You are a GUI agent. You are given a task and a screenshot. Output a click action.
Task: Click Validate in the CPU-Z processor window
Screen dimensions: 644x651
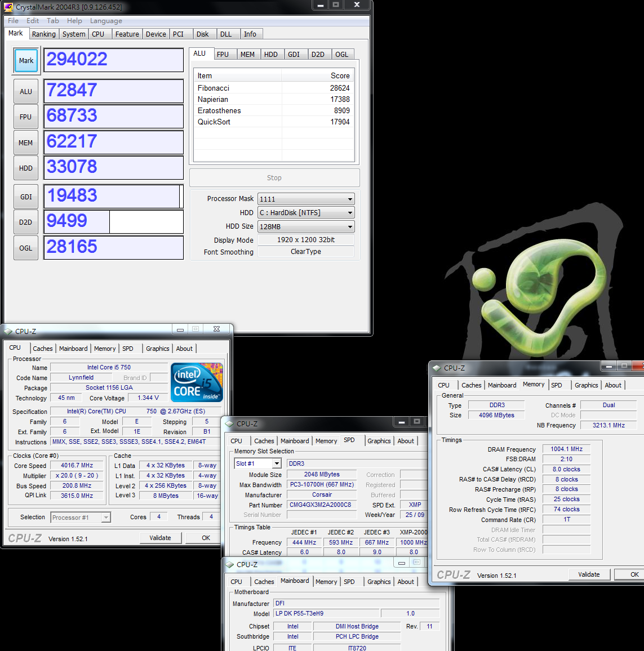tap(160, 538)
